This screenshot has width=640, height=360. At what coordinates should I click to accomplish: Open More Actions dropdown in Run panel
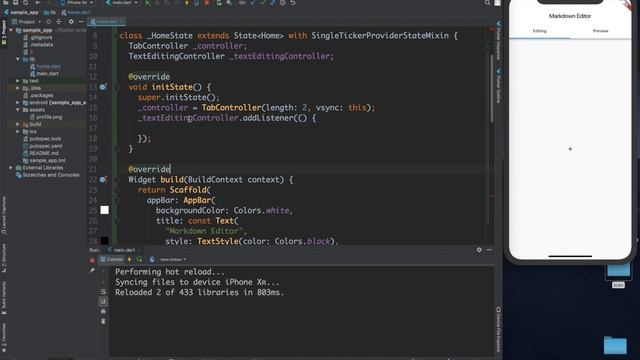(x=173, y=260)
